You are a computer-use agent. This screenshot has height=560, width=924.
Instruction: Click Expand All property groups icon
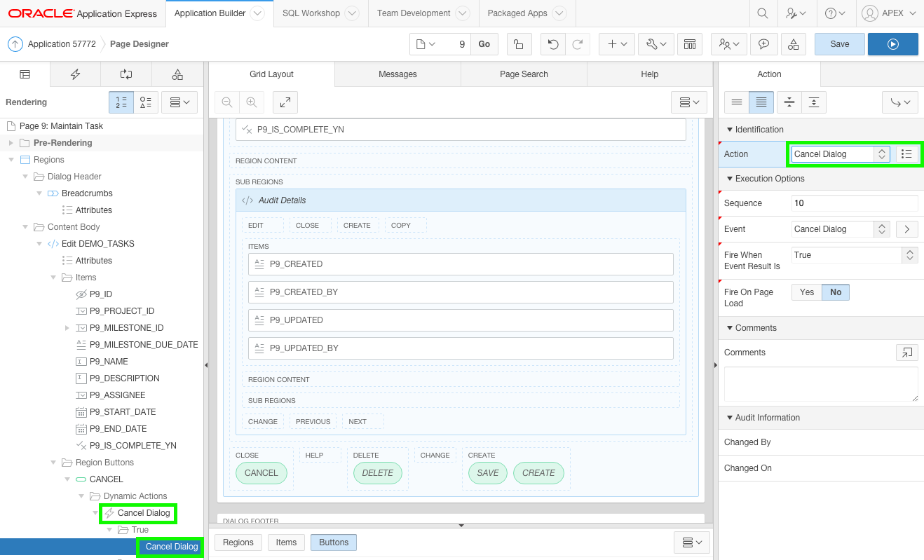pyautogui.click(x=814, y=102)
